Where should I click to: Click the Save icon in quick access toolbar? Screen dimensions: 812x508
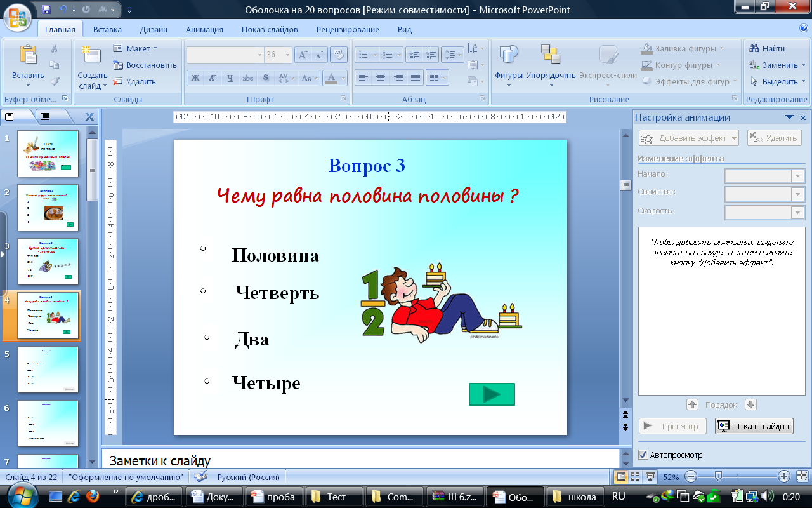point(46,10)
